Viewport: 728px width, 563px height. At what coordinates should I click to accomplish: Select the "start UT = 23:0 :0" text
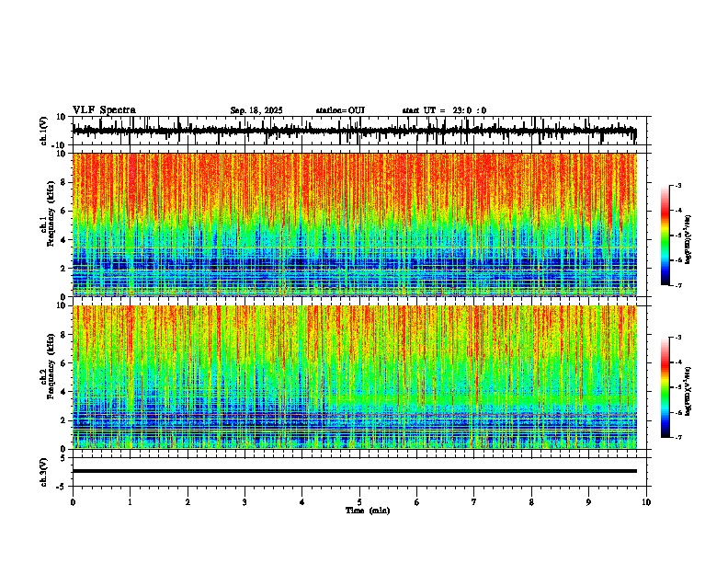[x=444, y=110]
